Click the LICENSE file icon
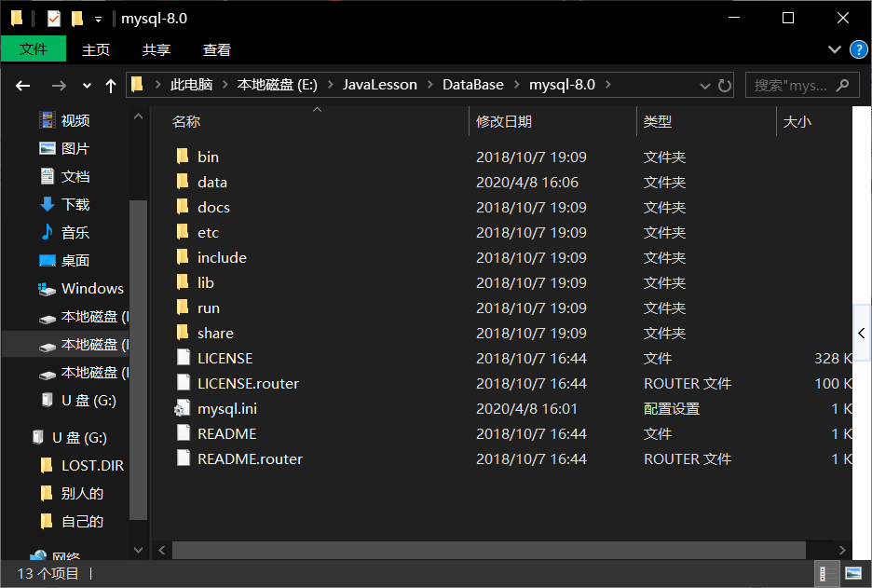872x588 pixels. (183, 357)
